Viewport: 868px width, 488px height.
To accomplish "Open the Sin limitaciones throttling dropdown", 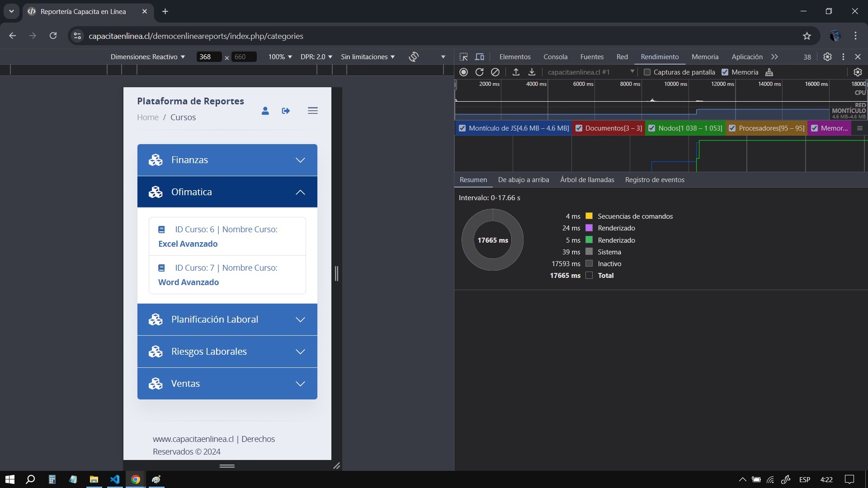I will click(x=368, y=56).
